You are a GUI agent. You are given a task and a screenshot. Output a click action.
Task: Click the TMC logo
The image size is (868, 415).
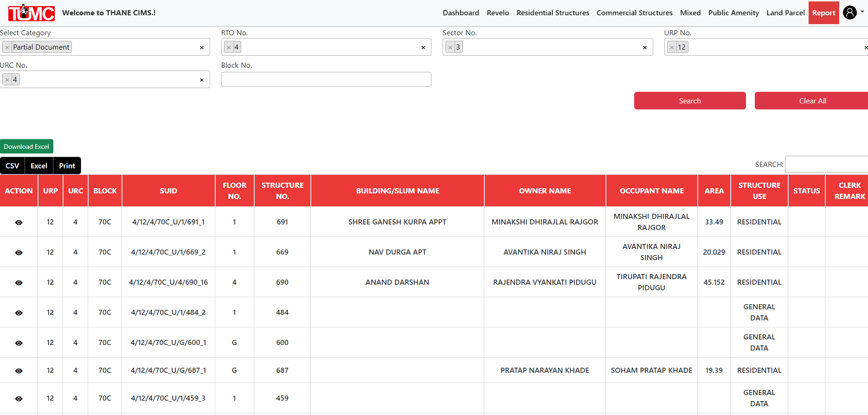tap(32, 13)
